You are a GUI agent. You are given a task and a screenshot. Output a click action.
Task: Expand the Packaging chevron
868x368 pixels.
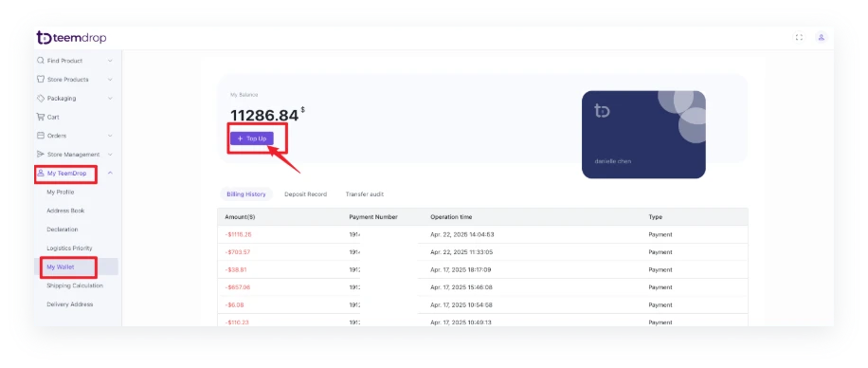(110, 98)
